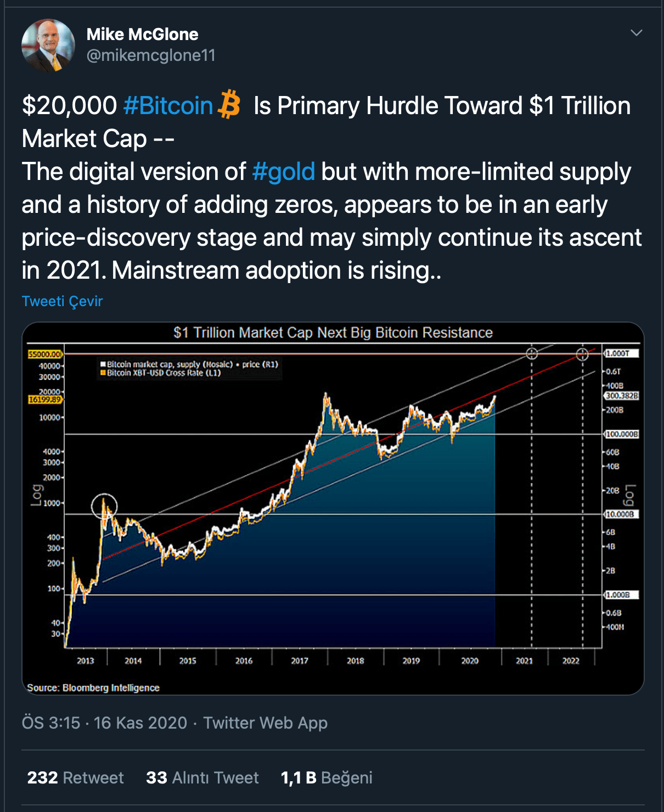The height and width of the screenshot is (812, 664).
Task: Click the orange XBT-USD legend square
Action: [x=103, y=373]
